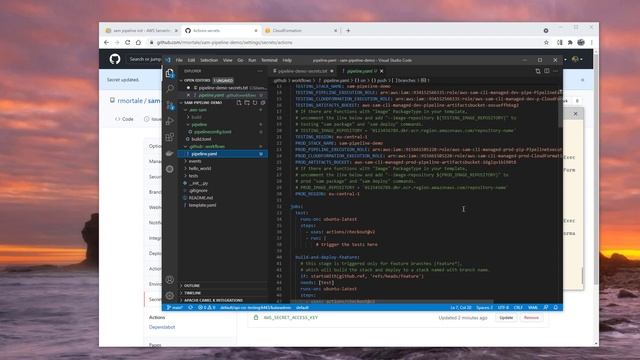Open Dependabot link in GitHub sidebar
The image size is (640, 360).
click(162, 327)
